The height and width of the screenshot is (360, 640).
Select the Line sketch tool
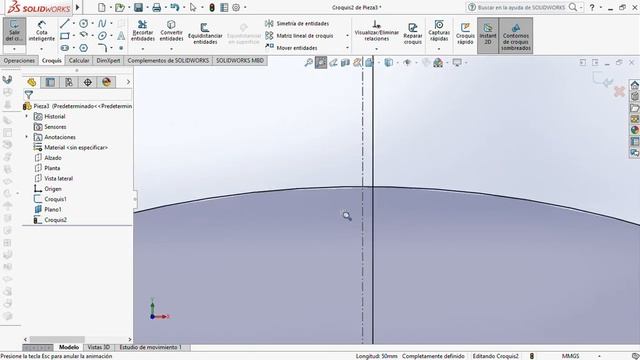point(64,24)
